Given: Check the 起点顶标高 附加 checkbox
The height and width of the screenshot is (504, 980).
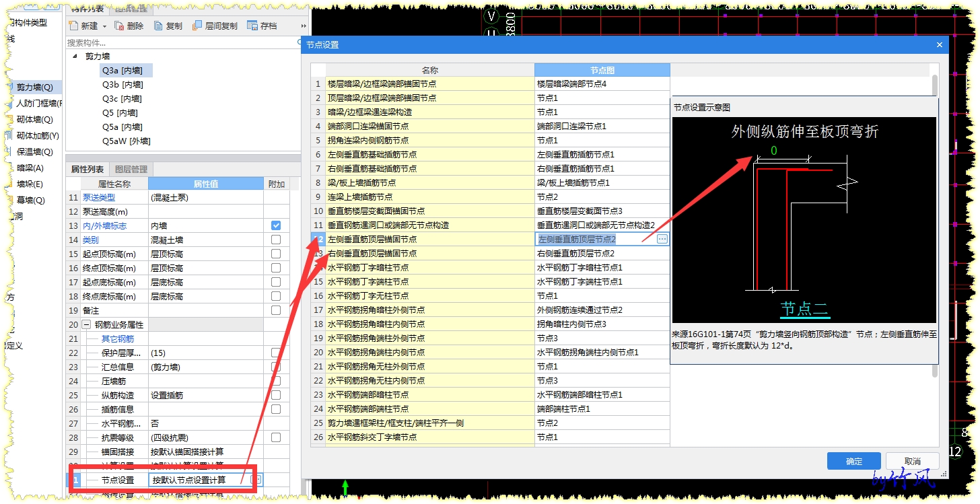Looking at the screenshot, I should click(x=276, y=254).
